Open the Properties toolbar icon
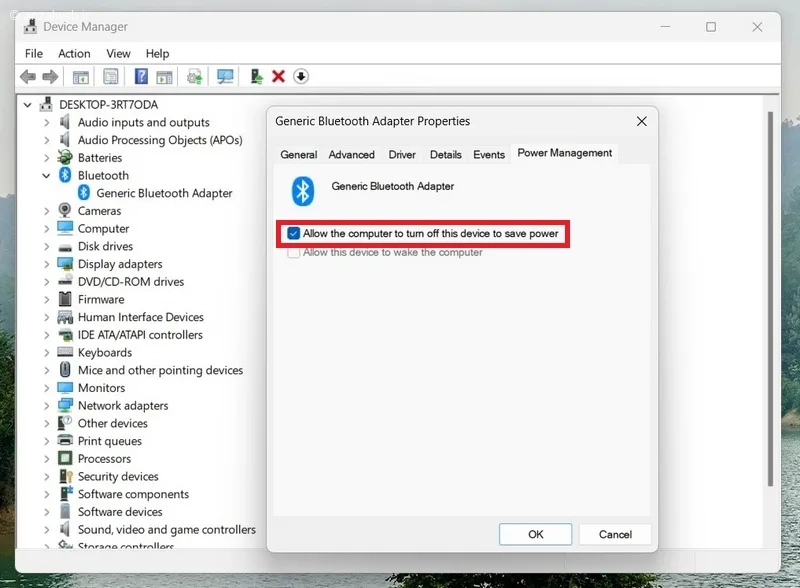The width and height of the screenshot is (800, 588). [x=111, y=77]
